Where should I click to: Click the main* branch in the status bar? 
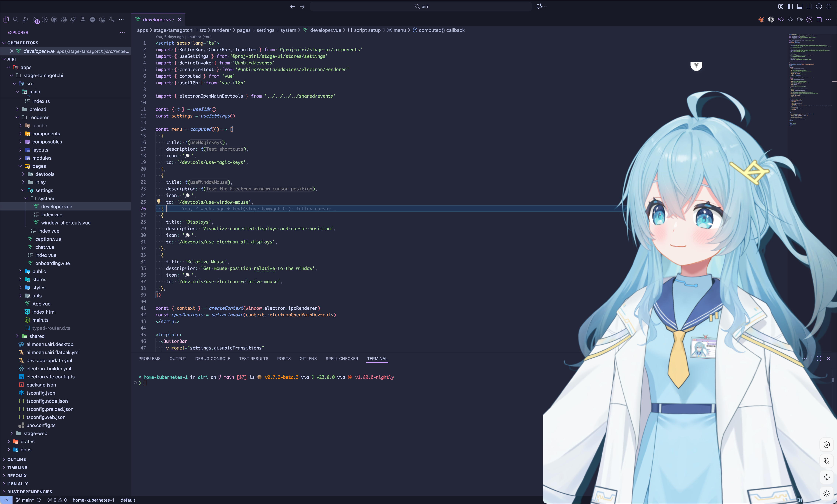point(25,500)
